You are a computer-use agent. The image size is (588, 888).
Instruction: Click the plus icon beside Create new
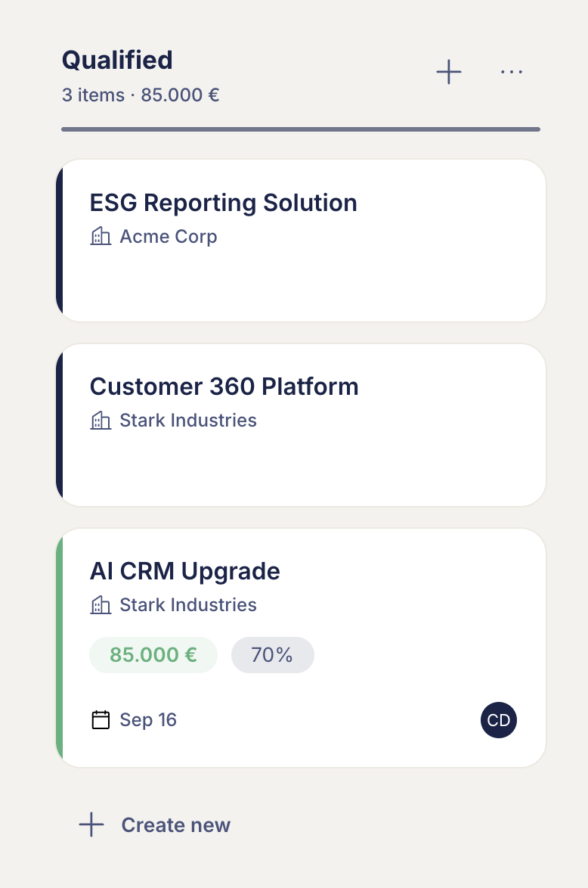point(91,824)
